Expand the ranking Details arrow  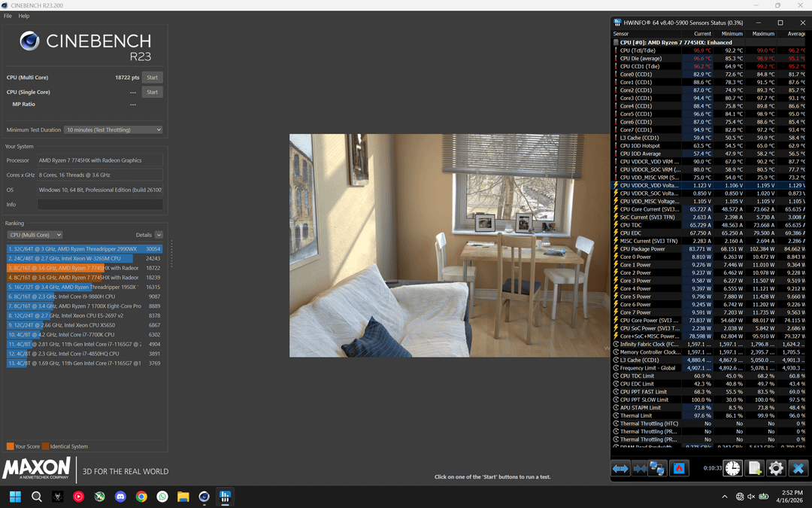159,235
